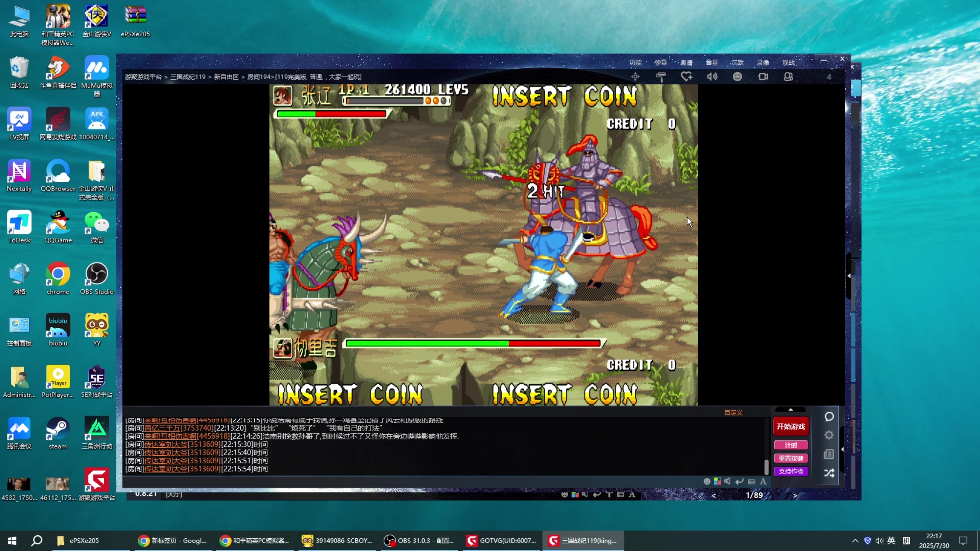Click the font 'A' icon in chat bar
980x551 pixels.
point(763,481)
